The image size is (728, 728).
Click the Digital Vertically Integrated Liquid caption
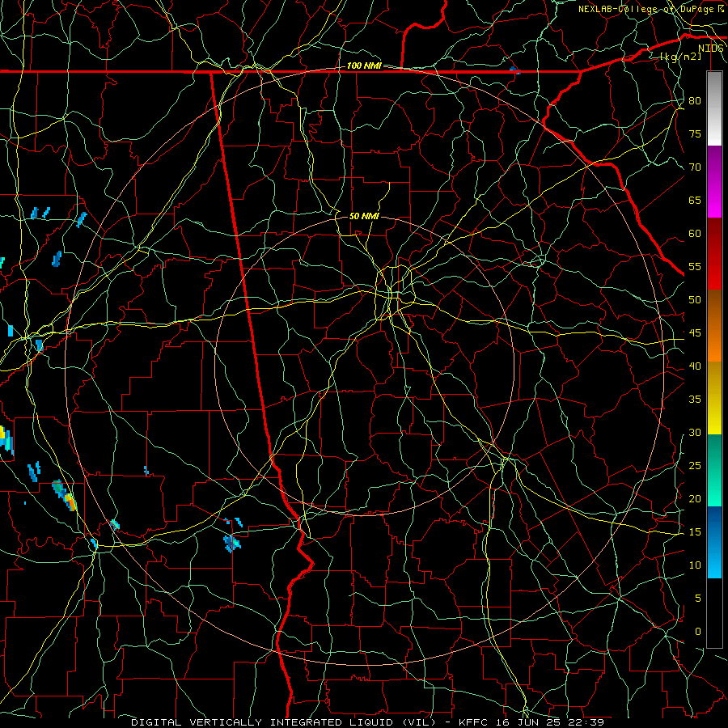[x=367, y=722]
